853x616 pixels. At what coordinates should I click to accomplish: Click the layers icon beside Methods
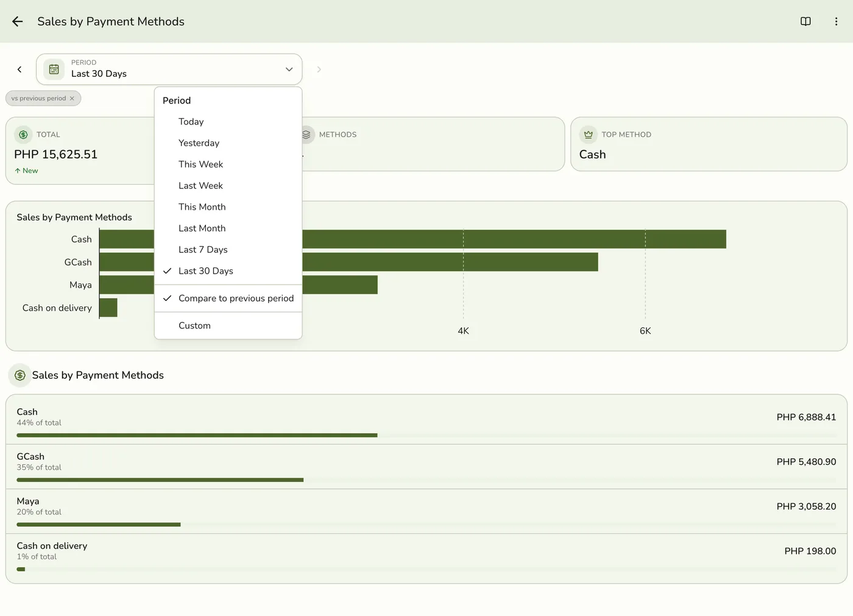pos(306,135)
